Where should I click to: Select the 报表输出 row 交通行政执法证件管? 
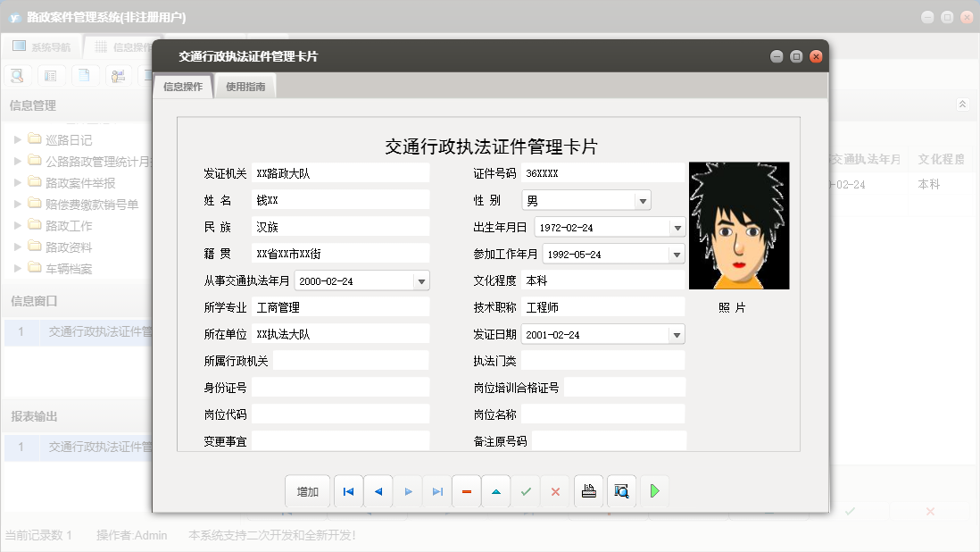point(79,447)
